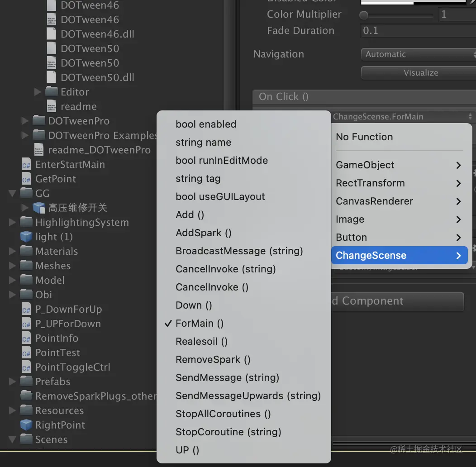Choose No Function from the menu

(x=399, y=137)
